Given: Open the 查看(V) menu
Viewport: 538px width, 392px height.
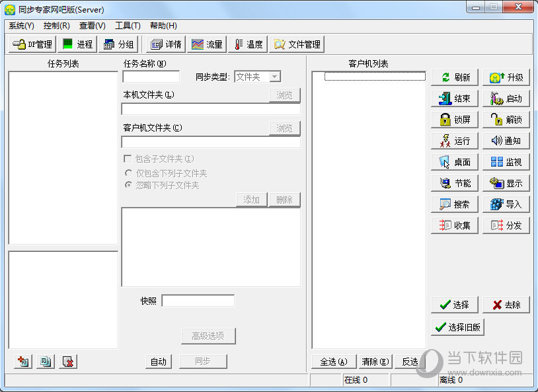Looking at the screenshot, I should [x=93, y=26].
